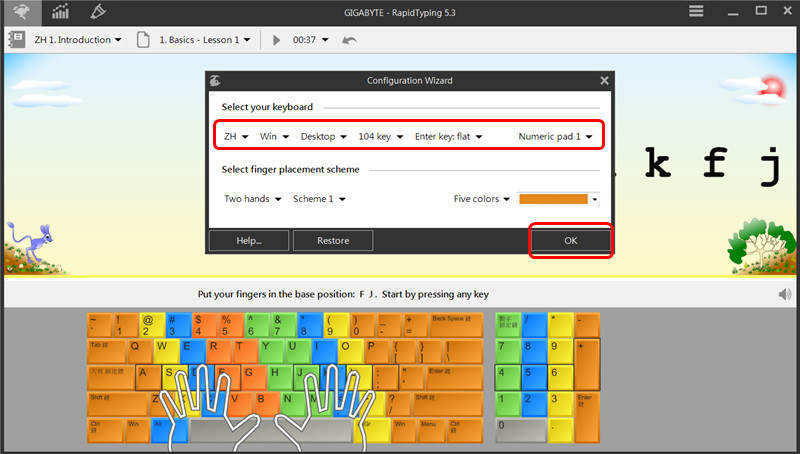Click the number 6 key in top row
This screenshot has width=800, height=454.
[x=258, y=325]
